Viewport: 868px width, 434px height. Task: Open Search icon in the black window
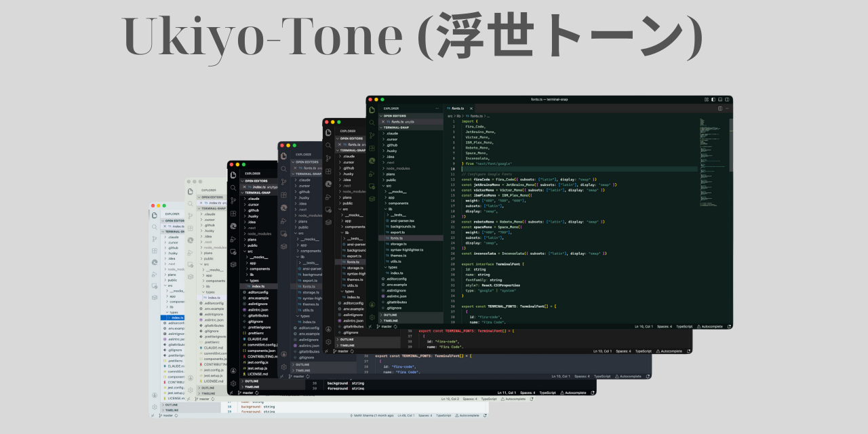coord(233,187)
